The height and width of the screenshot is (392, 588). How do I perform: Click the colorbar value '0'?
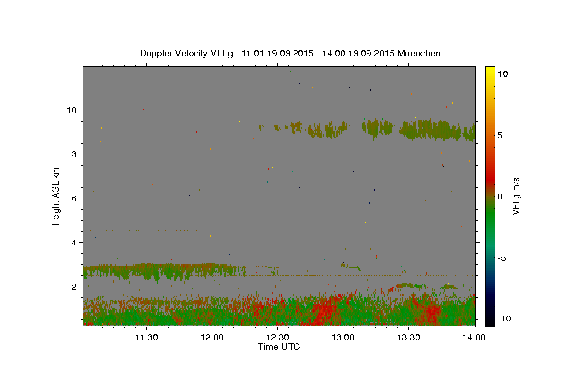500,196
